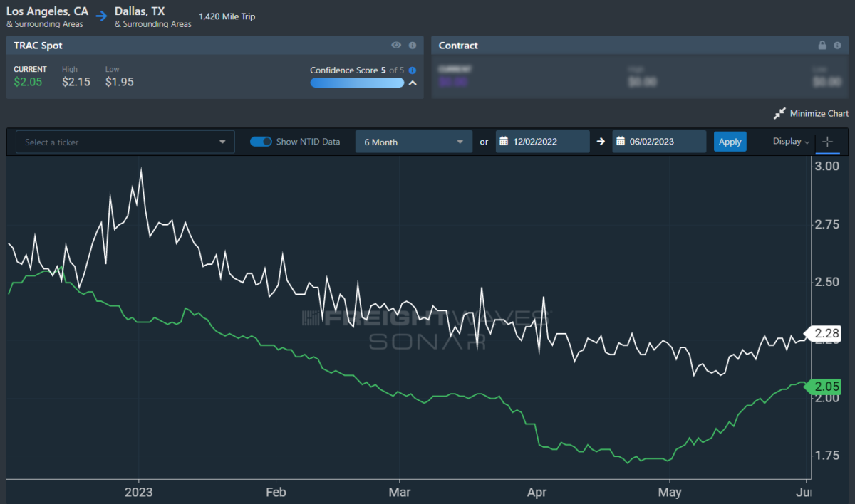Click the Apply button

[x=730, y=142]
